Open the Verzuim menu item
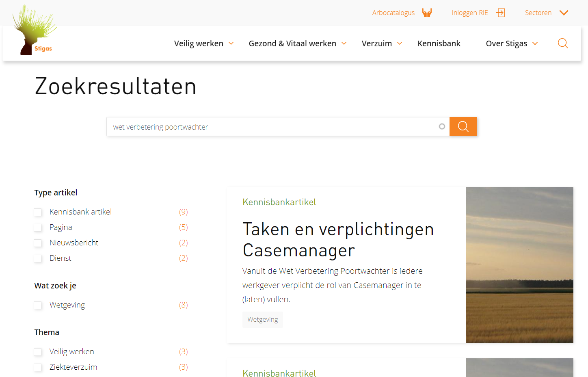The image size is (588, 377). [x=377, y=43]
